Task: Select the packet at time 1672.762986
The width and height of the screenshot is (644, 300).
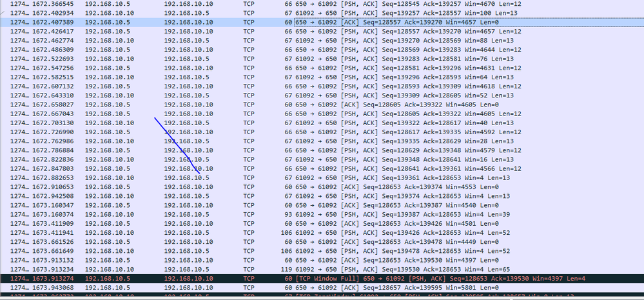Action: coord(322,141)
